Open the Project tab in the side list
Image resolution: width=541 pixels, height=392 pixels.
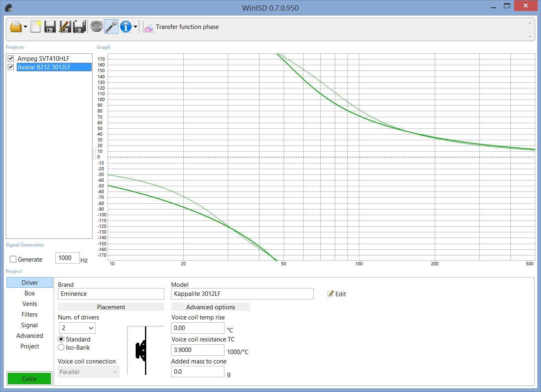(30, 346)
